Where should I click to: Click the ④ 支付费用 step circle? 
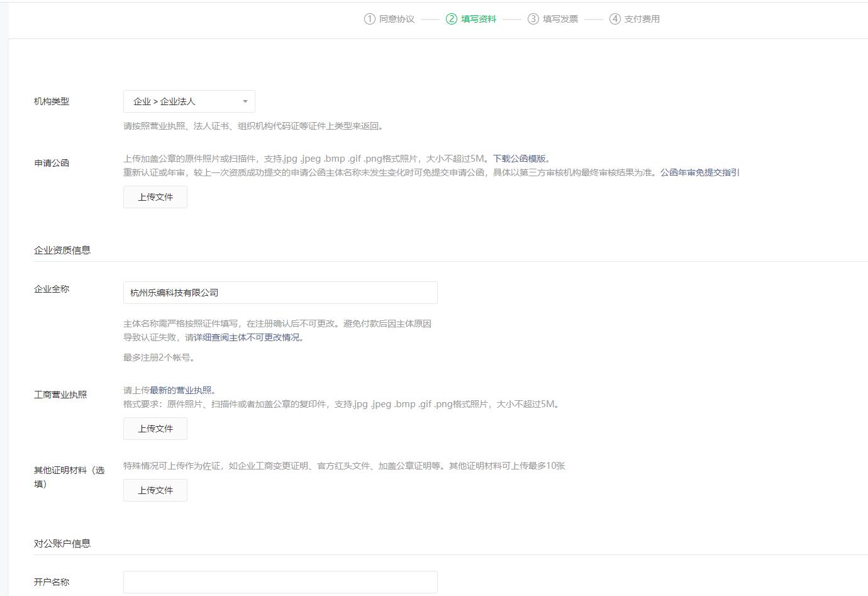[x=615, y=19]
